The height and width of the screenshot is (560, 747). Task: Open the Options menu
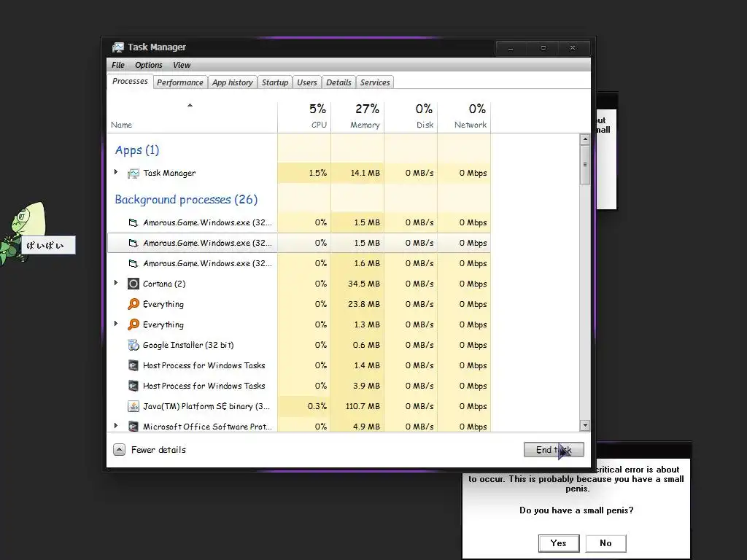click(148, 65)
